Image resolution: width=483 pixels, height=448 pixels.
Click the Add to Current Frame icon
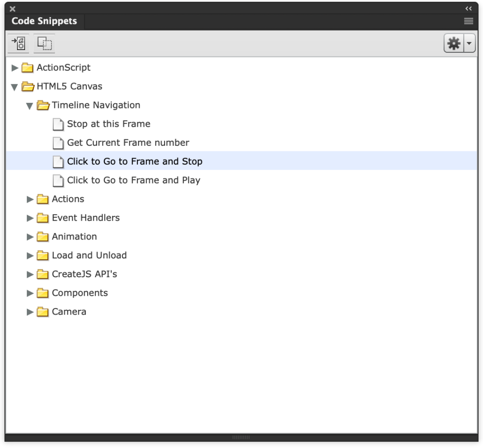[18, 44]
